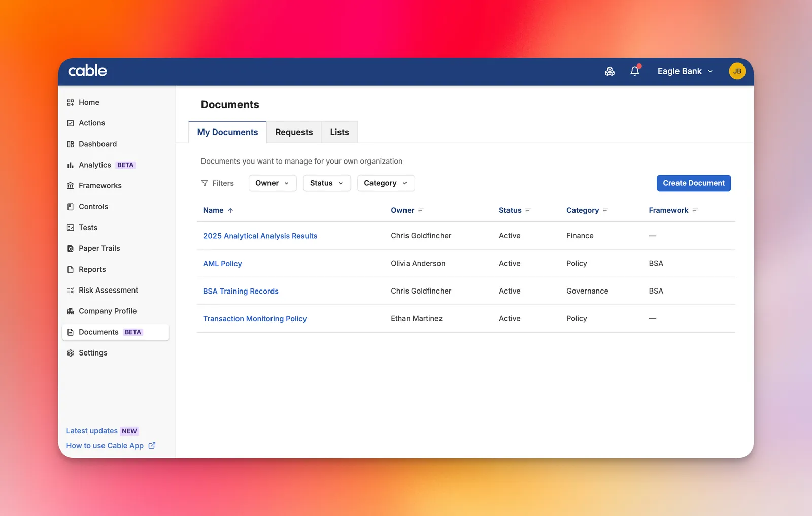Click the Latest updates link
This screenshot has width=812, height=516.
[92, 431]
